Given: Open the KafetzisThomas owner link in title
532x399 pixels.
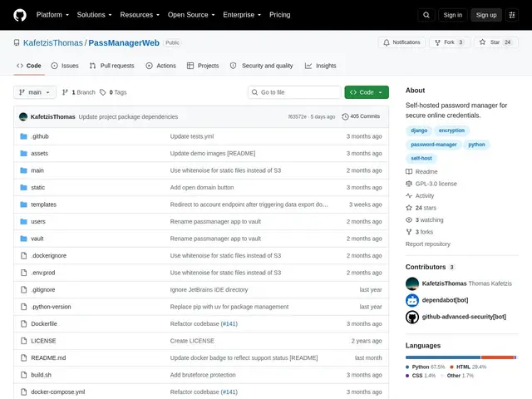Looking at the screenshot, I should (53, 42).
